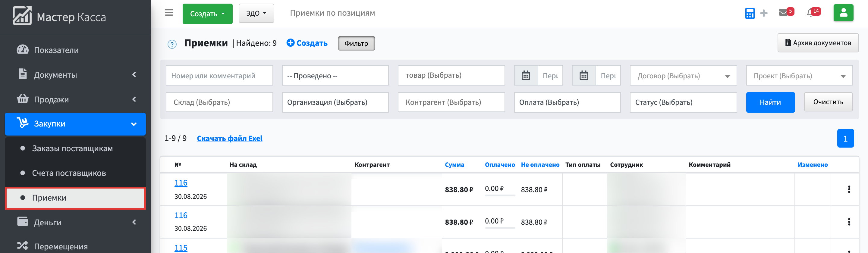Toggle the Фильтр button
Screen dimensions: 868x253
point(356,43)
